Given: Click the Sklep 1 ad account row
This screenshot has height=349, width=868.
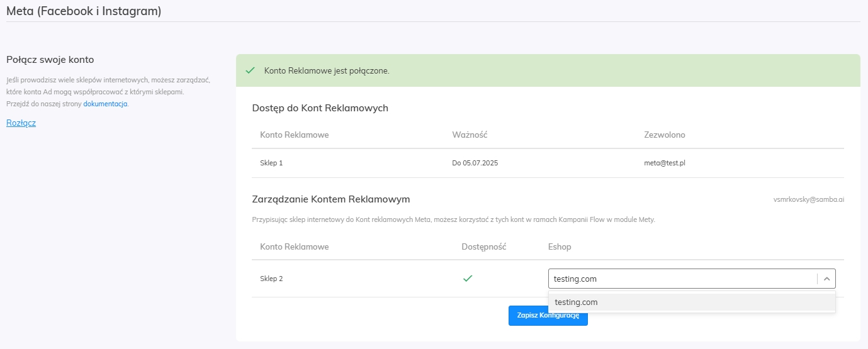Looking at the screenshot, I should 548,163.
